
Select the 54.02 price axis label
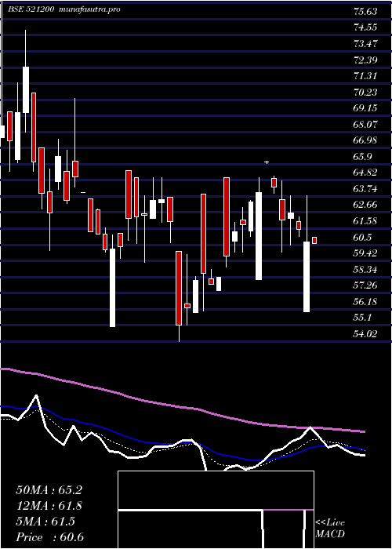tap(365, 334)
